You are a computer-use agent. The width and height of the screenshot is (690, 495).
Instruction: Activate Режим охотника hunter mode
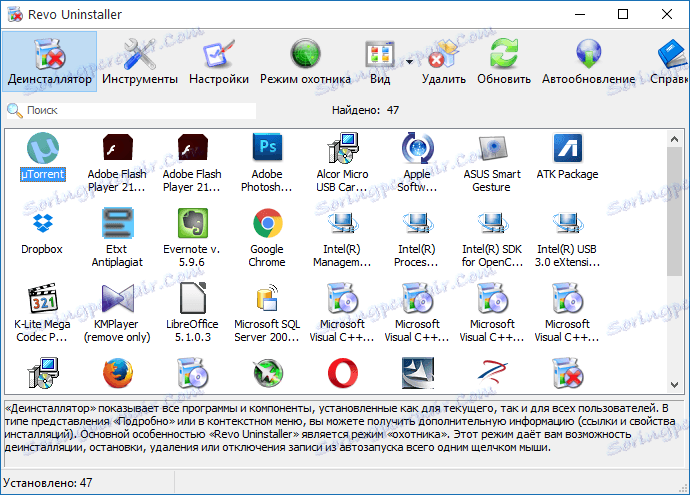click(305, 61)
